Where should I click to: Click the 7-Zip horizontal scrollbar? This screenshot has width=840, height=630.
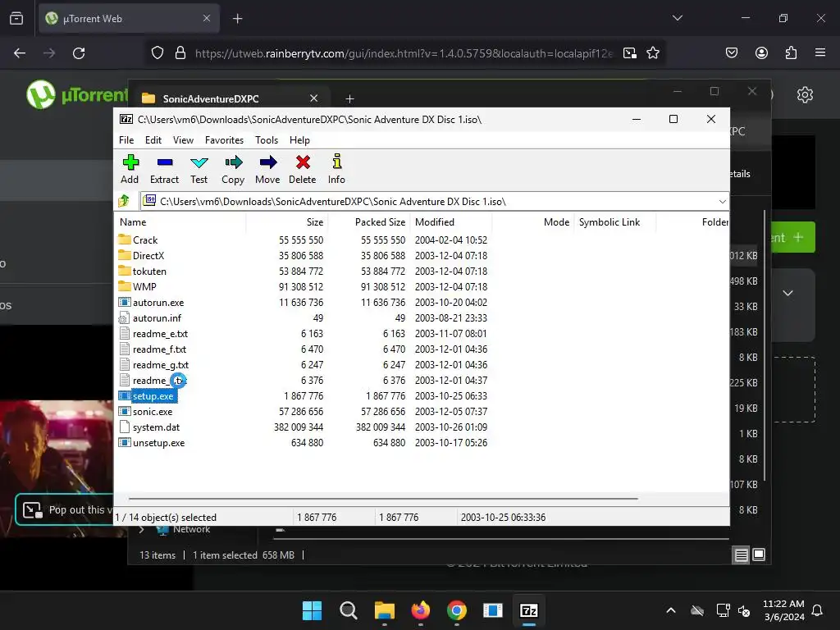(383, 498)
